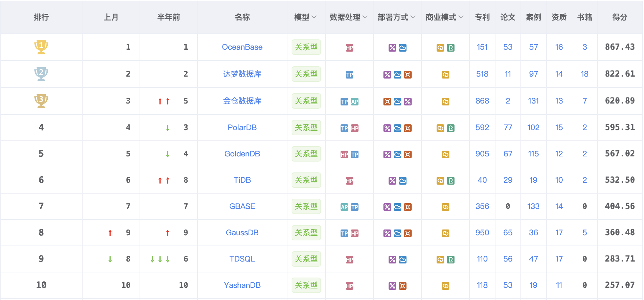The height and width of the screenshot is (300, 644).
Task: Open the 金仓数据库 link
Action: 242,101
